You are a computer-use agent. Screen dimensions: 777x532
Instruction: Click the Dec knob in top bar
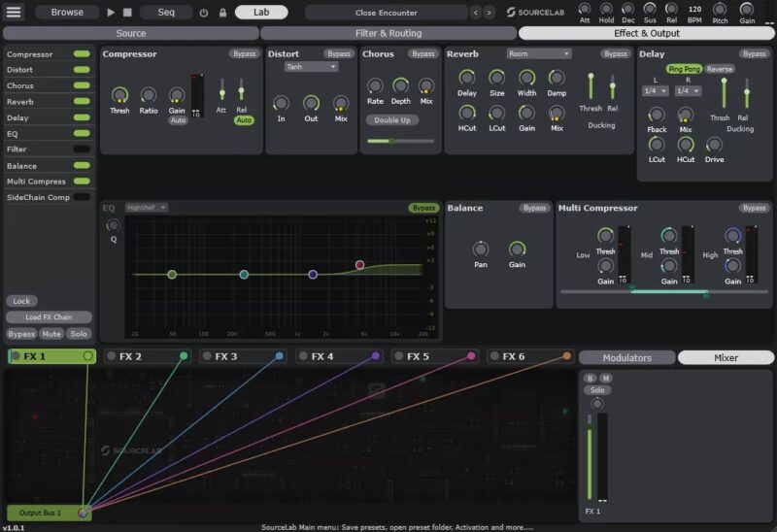pos(627,9)
